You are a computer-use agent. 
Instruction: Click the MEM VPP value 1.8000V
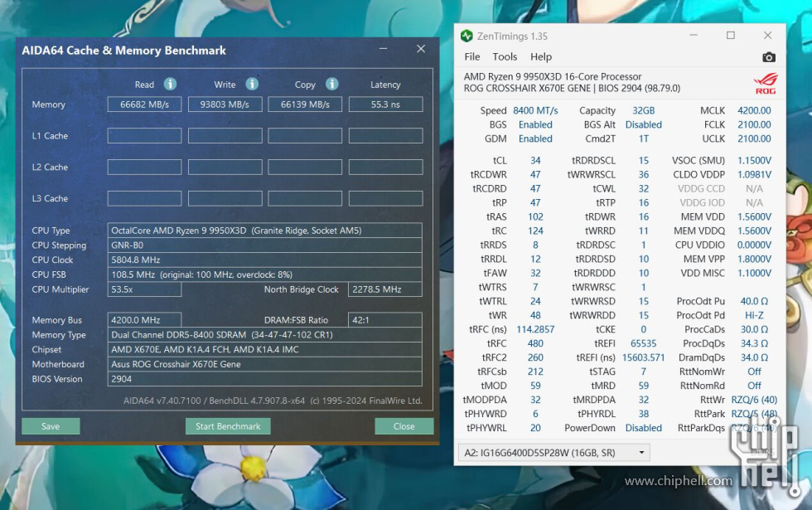[754, 259]
